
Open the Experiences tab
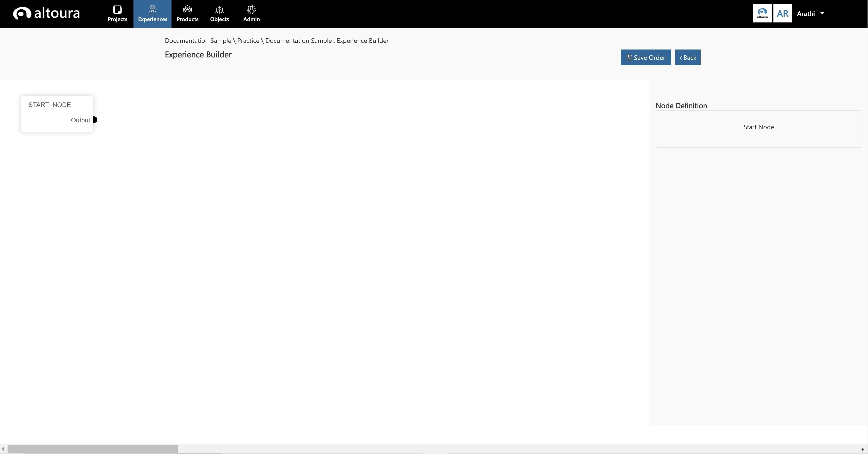click(152, 14)
